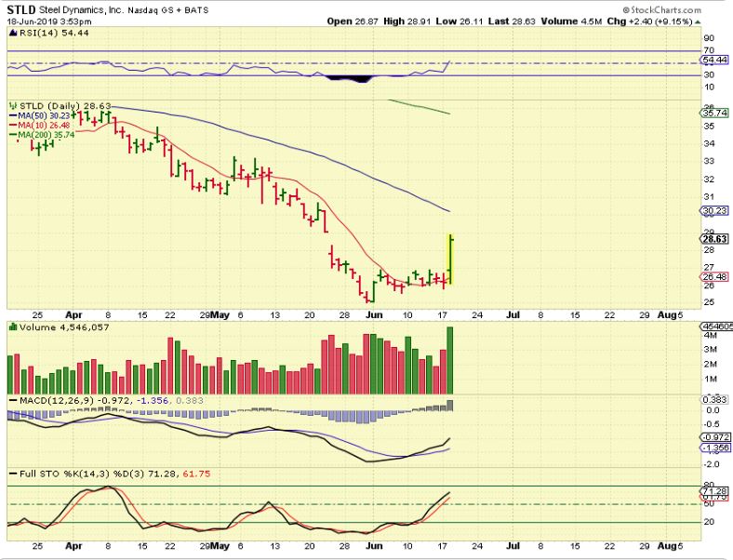This screenshot has height=560, width=733.
Task: Click the Chg +2.40 (+9.15%) value
Action: 650,21
